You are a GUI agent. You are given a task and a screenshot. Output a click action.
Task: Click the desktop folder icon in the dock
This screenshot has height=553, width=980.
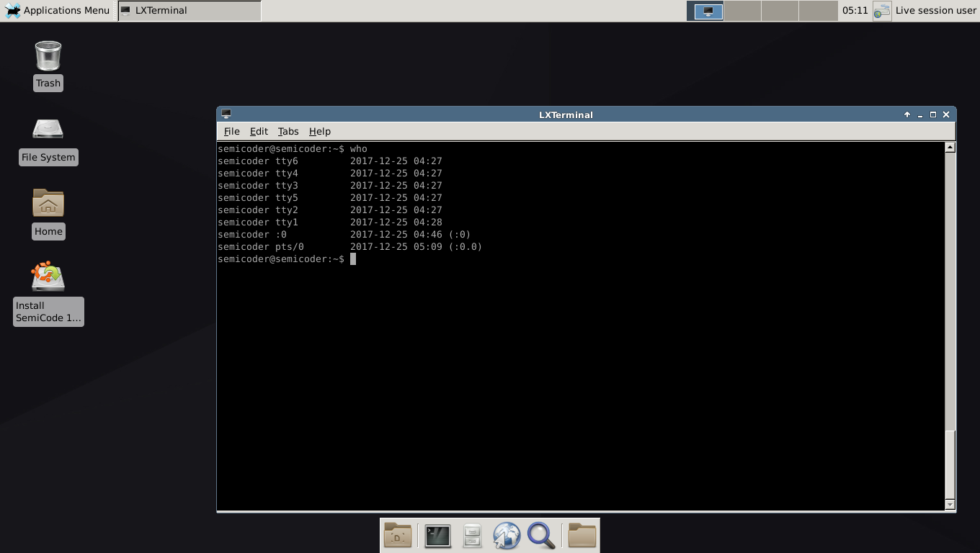coord(397,535)
